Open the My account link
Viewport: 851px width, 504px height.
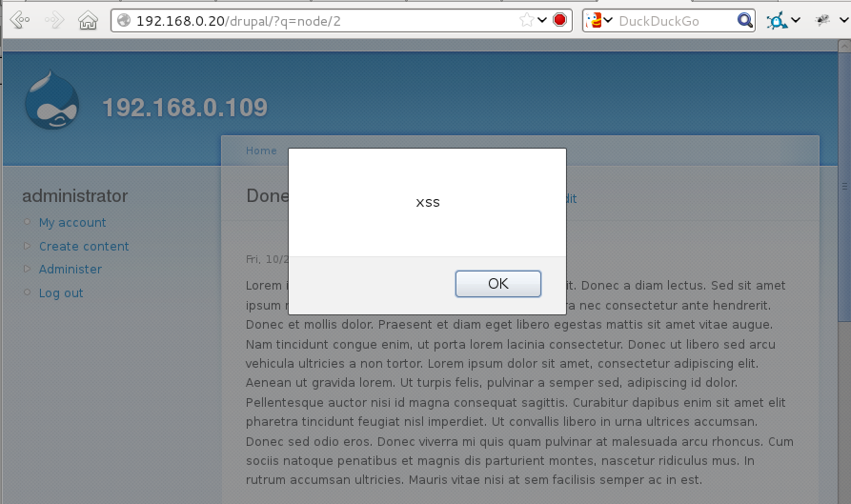click(x=72, y=222)
